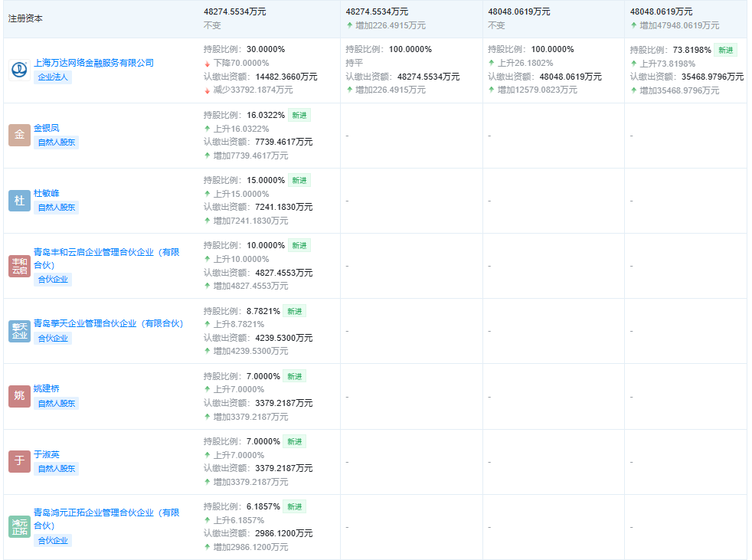
Task: Click the 注册资本 row label
Action: coord(25,18)
